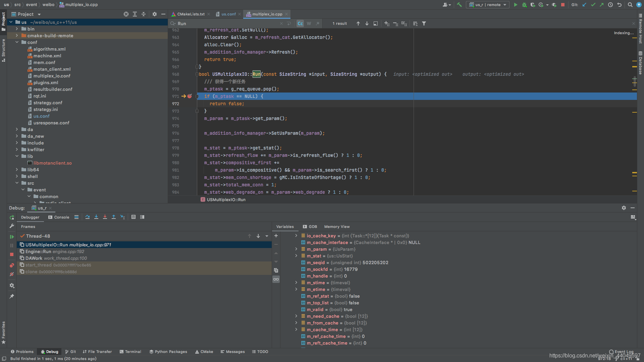Toggle breakpoint on line 971
The image size is (644, 362).
190,96
